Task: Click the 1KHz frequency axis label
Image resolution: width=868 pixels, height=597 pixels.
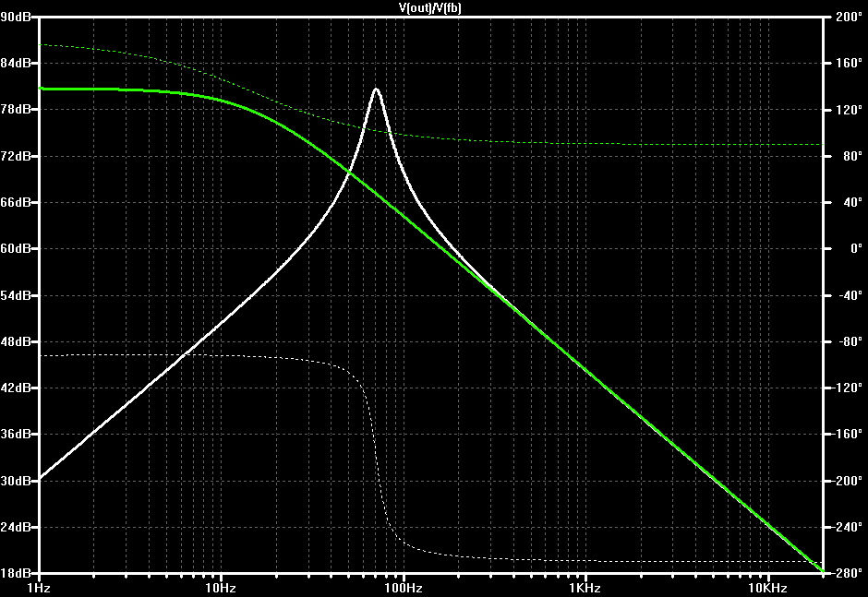Action: pos(585,588)
